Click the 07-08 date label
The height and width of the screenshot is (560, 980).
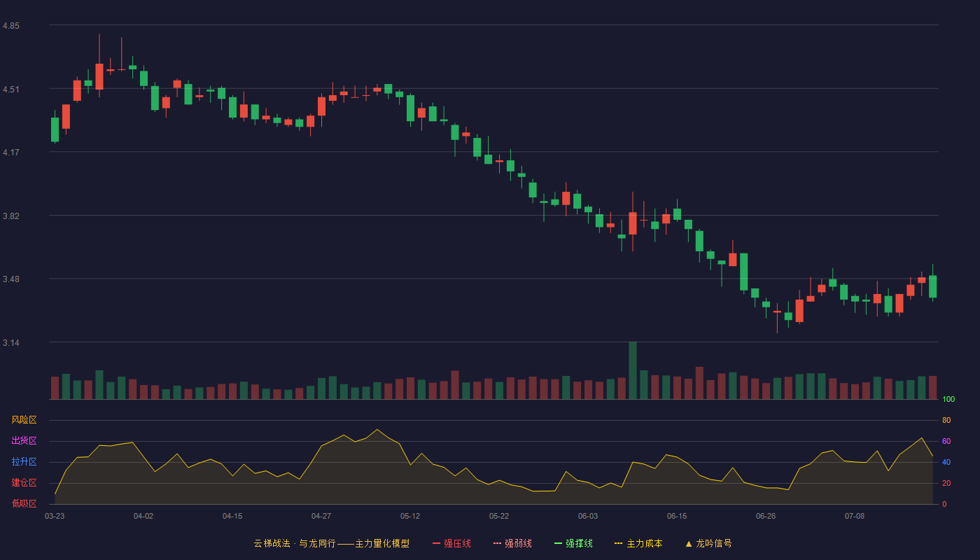tap(855, 516)
